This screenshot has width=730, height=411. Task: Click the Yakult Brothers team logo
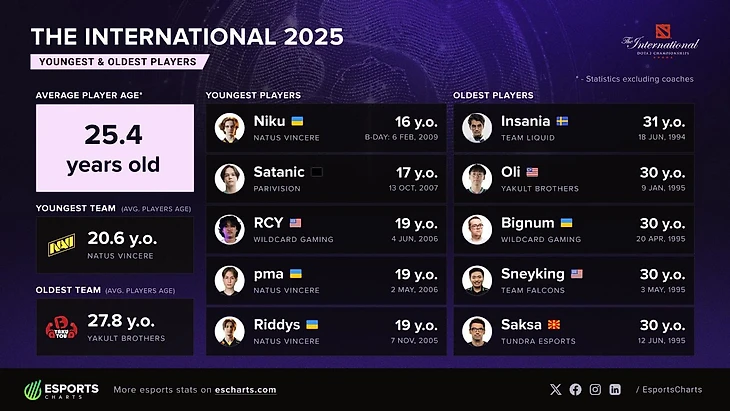pyautogui.click(x=62, y=326)
